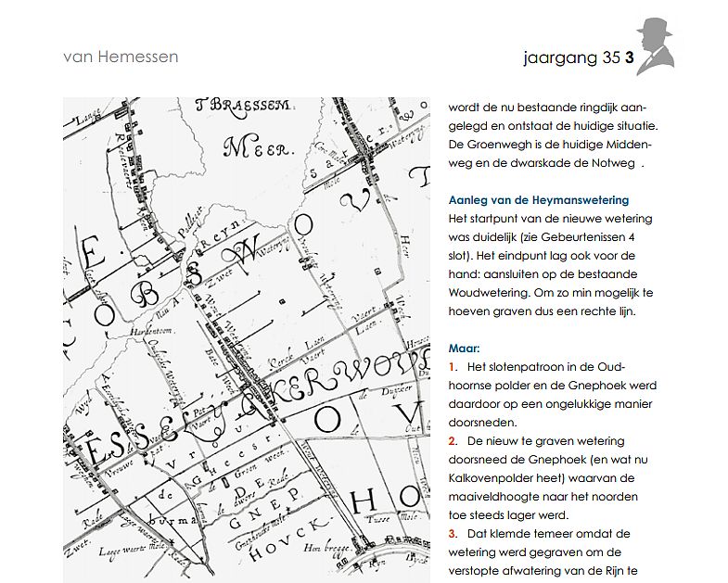The height and width of the screenshot is (583, 728).
Task: Click the man-with-hat silhouette logo
Action: (656, 46)
